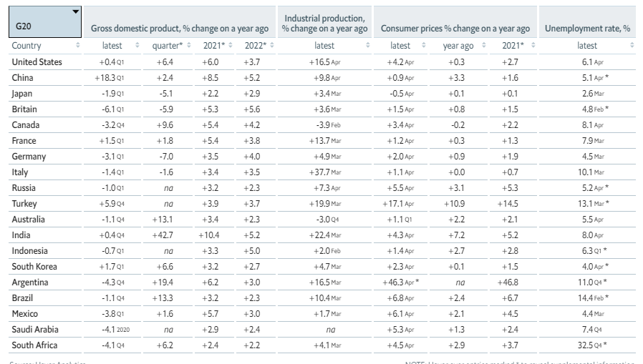The width and height of the screenshot is (643, 364).
Task: Select the United States row
Action: pos(322,62)
